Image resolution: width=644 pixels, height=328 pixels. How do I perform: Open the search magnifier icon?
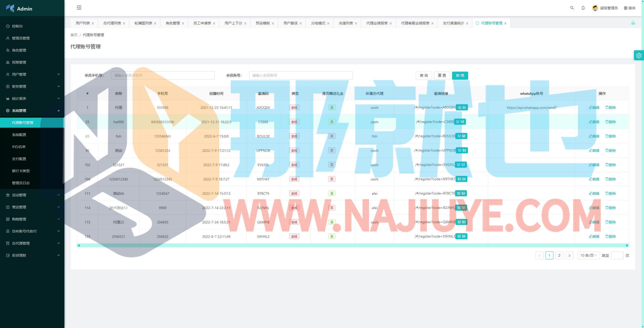(x=572, y=8)
